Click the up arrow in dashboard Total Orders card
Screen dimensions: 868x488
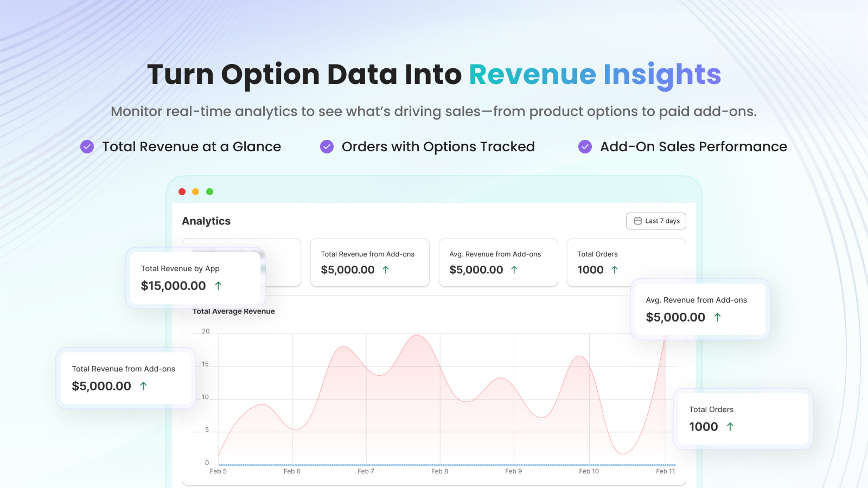point(615,269)
